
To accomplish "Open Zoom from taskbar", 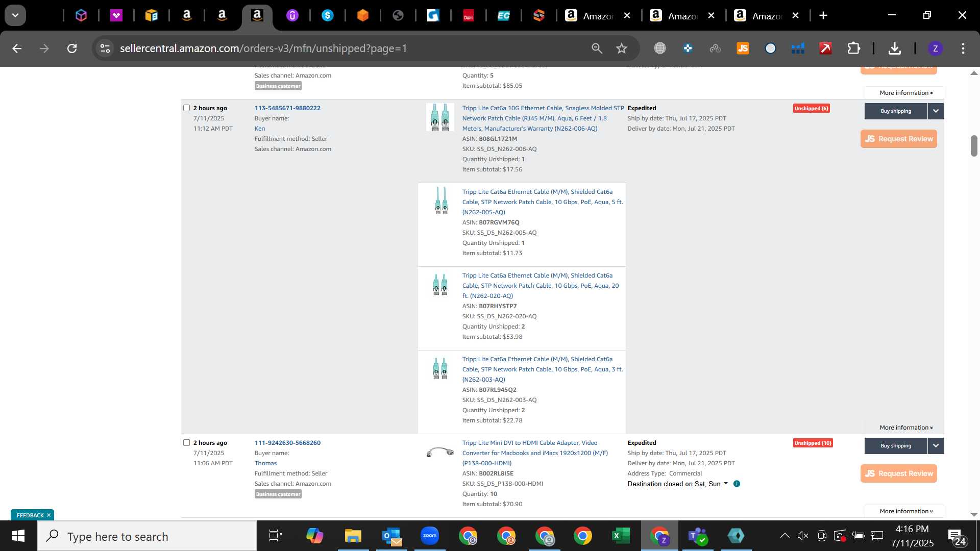I will 430,536.
